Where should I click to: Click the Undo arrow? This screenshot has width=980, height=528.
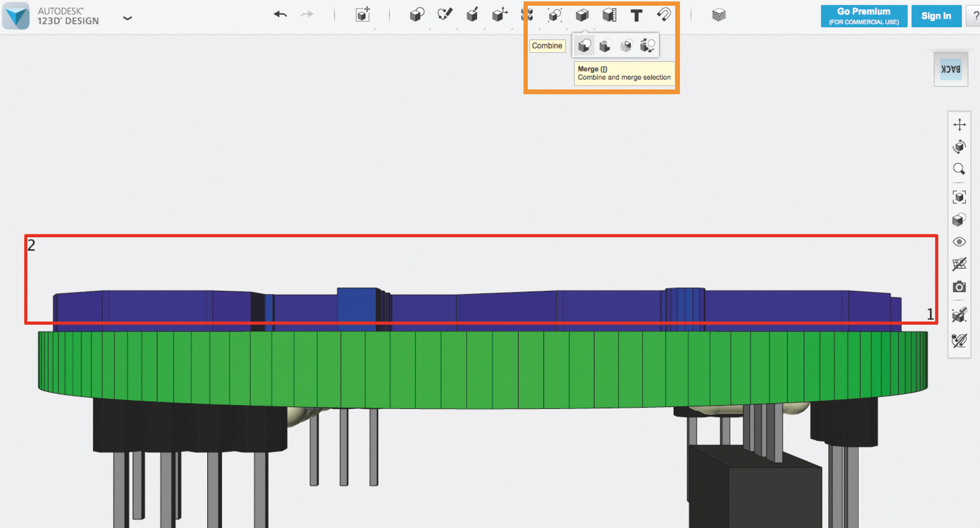click(x=280, y=15)
